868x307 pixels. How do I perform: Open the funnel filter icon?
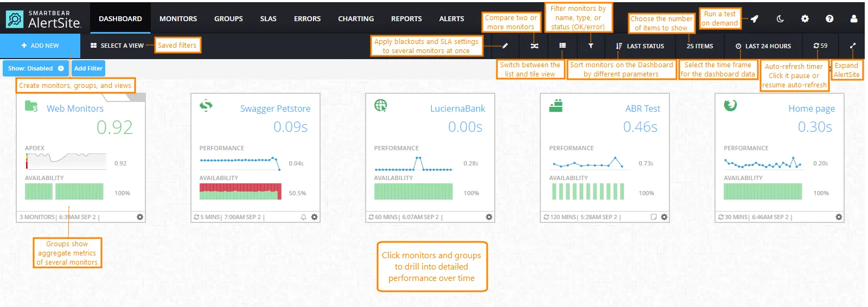(x=591, y=46)
